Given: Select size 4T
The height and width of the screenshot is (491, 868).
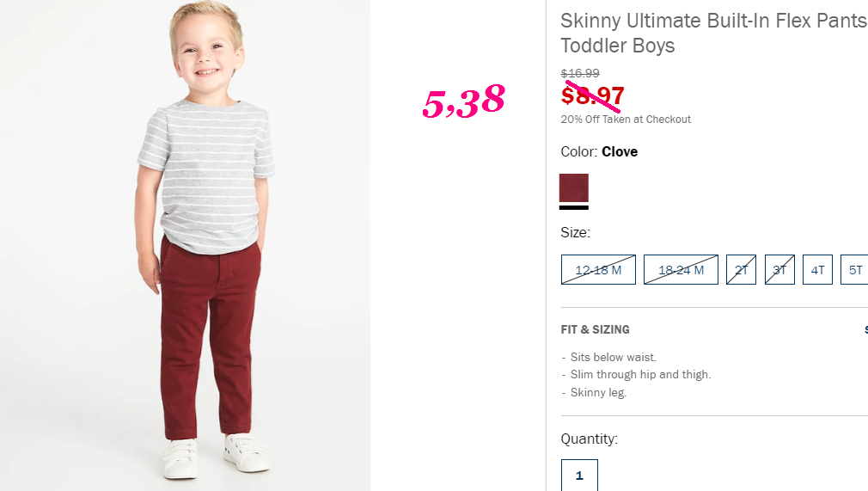Looking at the screenshot, I should (x=817, y=270).
